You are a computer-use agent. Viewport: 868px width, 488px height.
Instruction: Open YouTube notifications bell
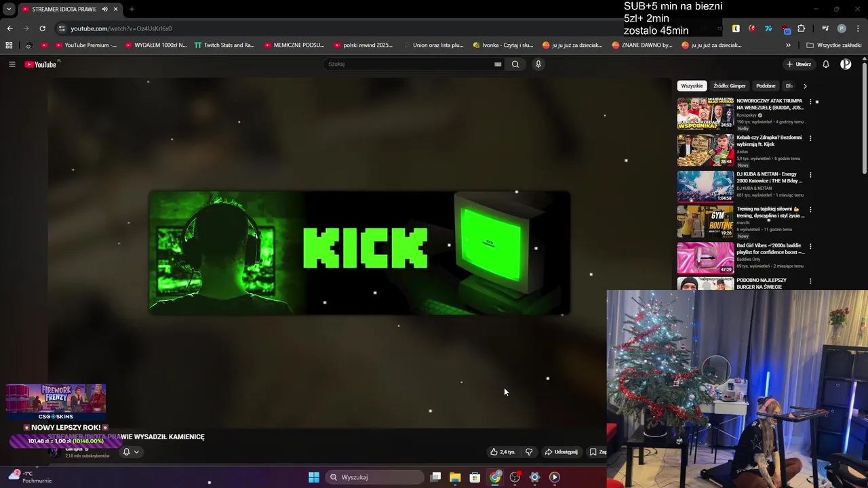tap(826, 64)
